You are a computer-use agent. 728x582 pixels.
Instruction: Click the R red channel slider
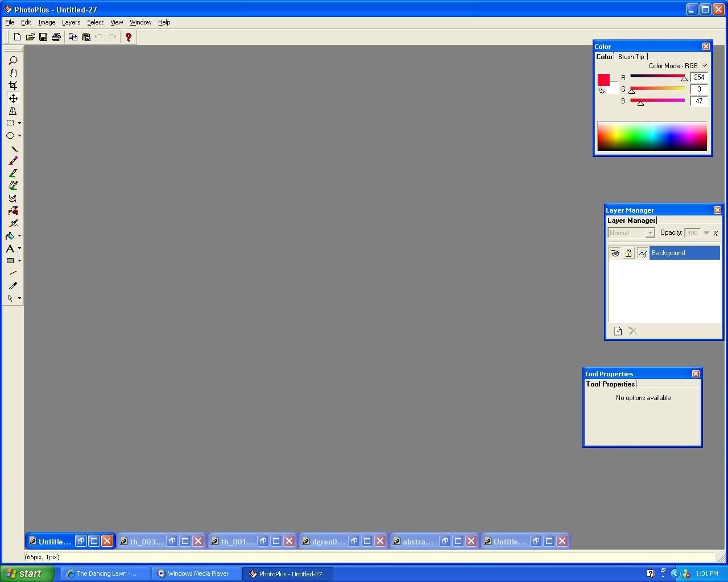657,77
